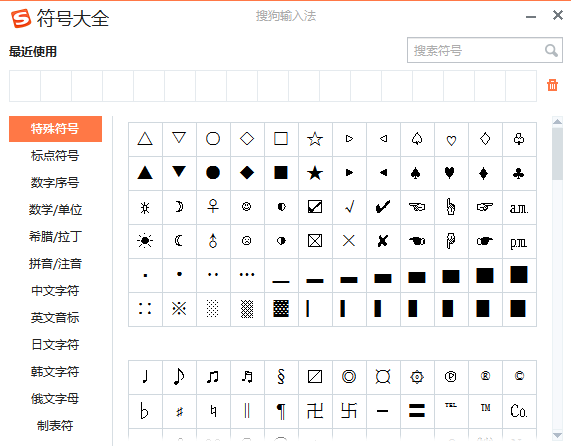Switch to the 数学/单位 category
Viewport: 571px width, 446px height.
pyautogui.click(x=55, y=210)
